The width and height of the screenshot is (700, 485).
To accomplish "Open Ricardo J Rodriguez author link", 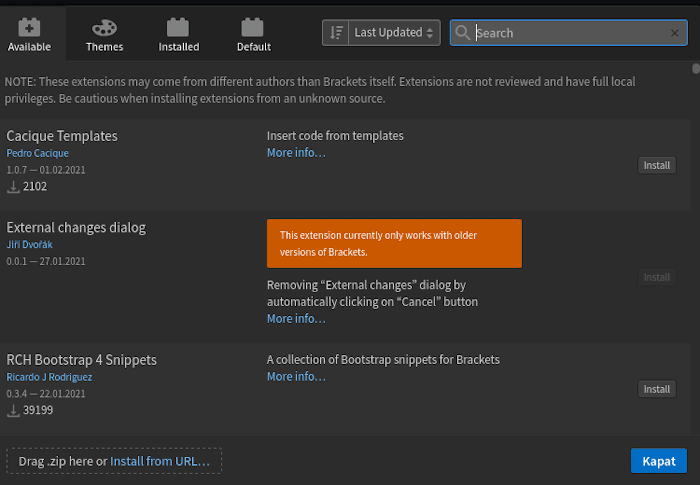I will point(49,377).
